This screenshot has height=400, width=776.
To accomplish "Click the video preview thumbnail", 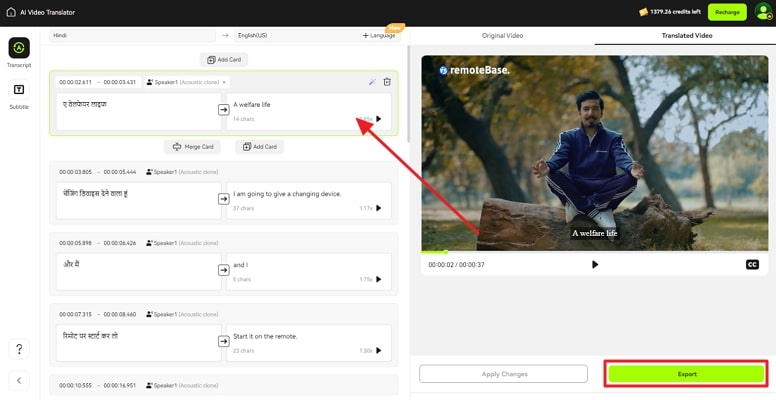I will pos(594,153).
